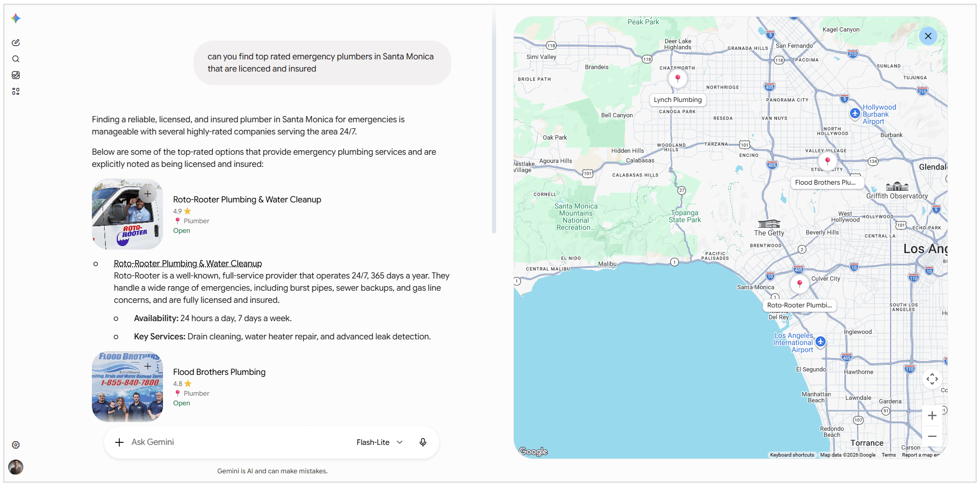Viewport: 980px width, 487px height.
Task: Start a new chat with the pencil icon
Action: click(x=16, y=43)
